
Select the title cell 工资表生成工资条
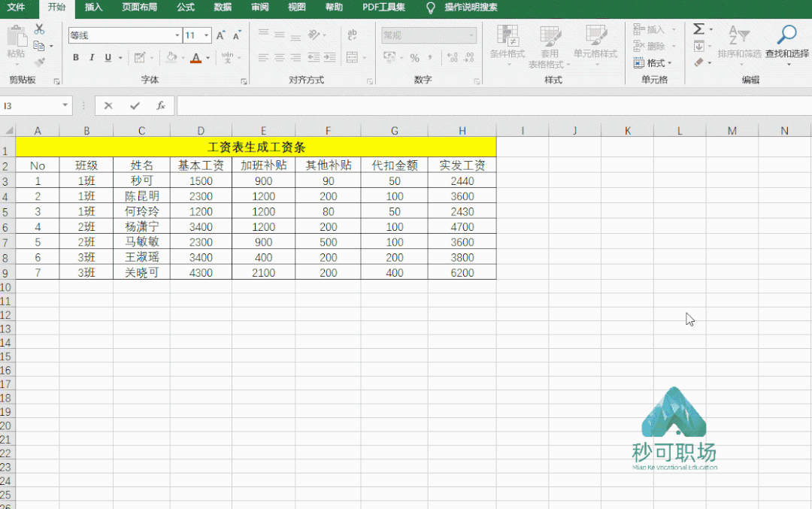[x=256, y=147]
